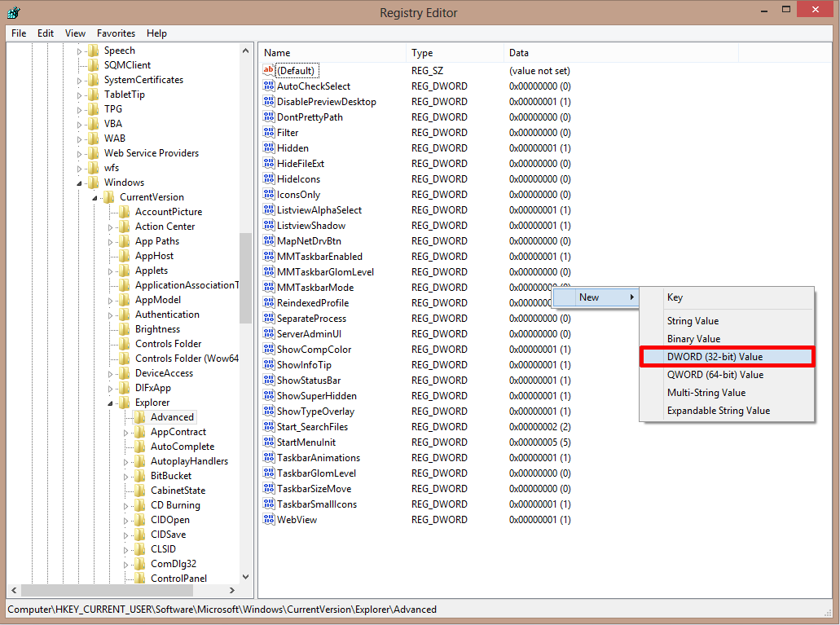Click the CurrentVersion folder icon

pyautogui.click(x=109, y=197)
